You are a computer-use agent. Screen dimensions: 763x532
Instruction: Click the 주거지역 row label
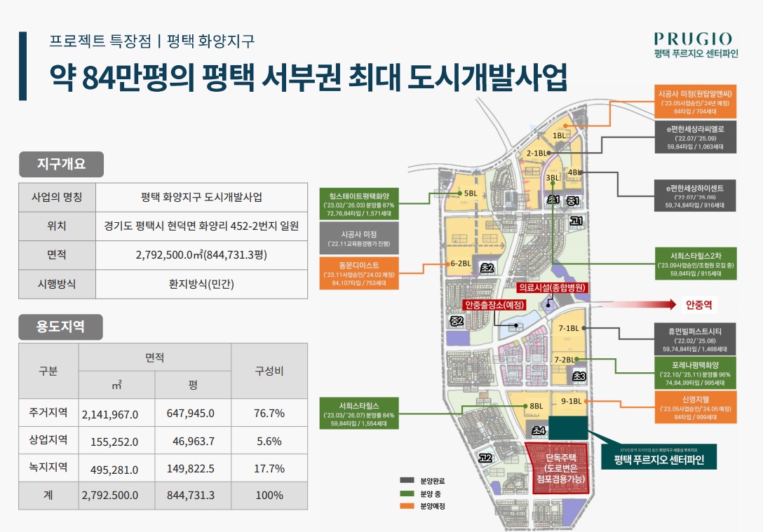point(48,412)
